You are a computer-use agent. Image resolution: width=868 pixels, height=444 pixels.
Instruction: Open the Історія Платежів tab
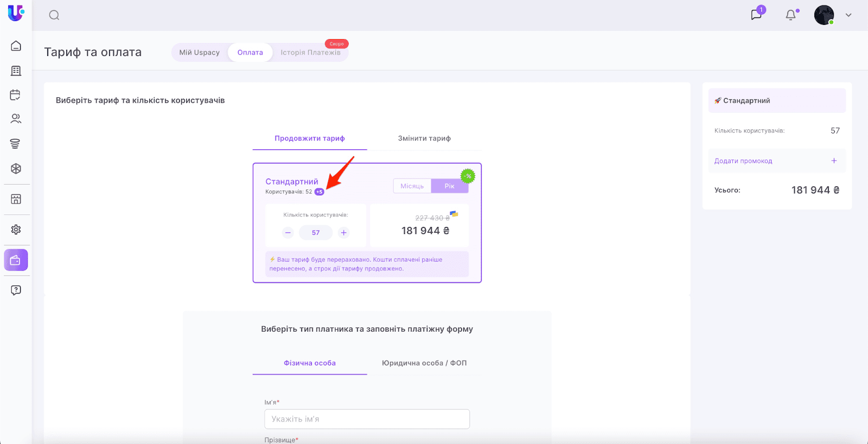tap(311, 53)
